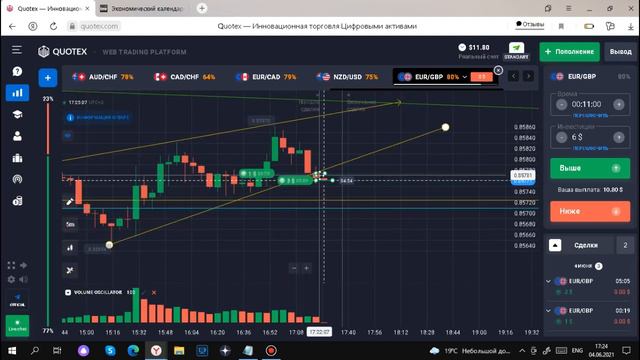This screenshot has width=640, height=360.
Task: Click the deposit Пополнение button
Action: coord(569,52)
